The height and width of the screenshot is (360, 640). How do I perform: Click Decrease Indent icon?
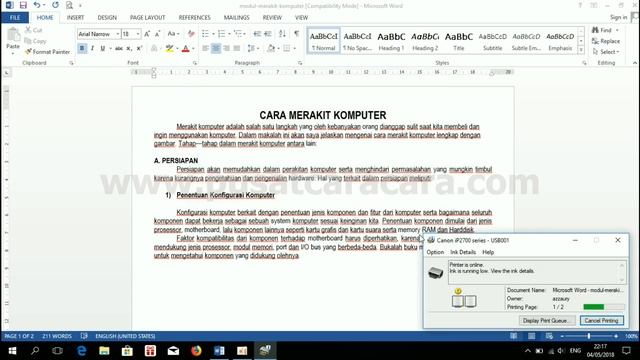[x=257, y=33]
